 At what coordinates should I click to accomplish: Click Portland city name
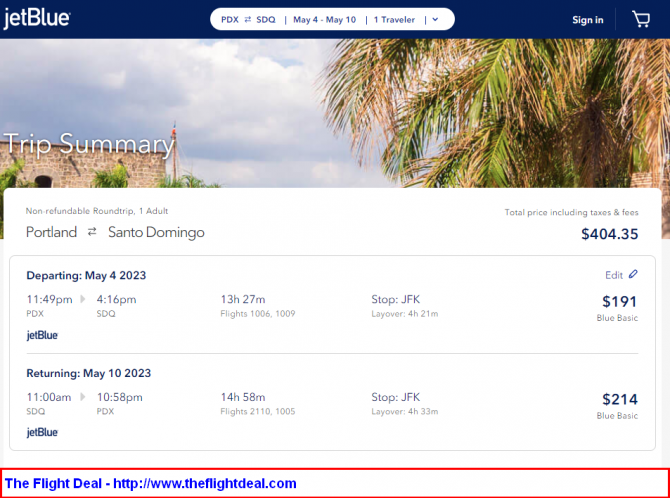pos(51,232)
